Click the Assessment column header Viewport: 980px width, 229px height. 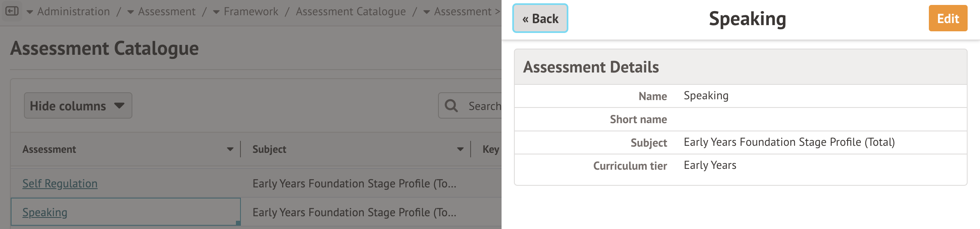[49, 149]
